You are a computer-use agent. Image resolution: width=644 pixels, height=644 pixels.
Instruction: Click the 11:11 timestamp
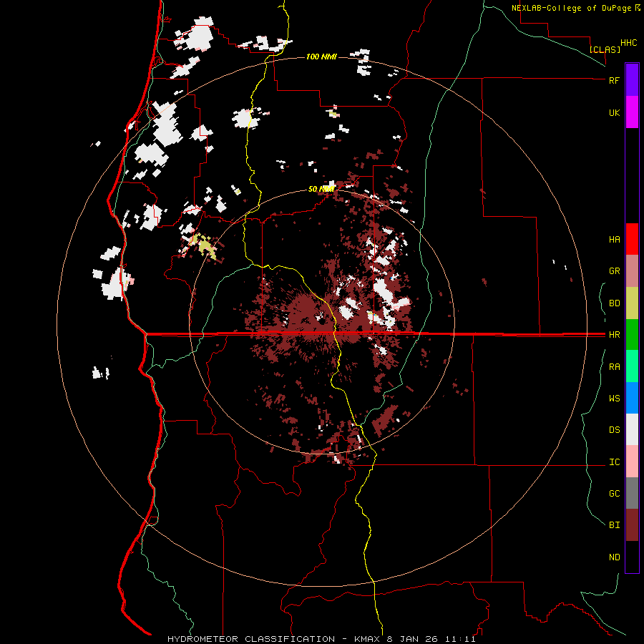pos(459,639)
